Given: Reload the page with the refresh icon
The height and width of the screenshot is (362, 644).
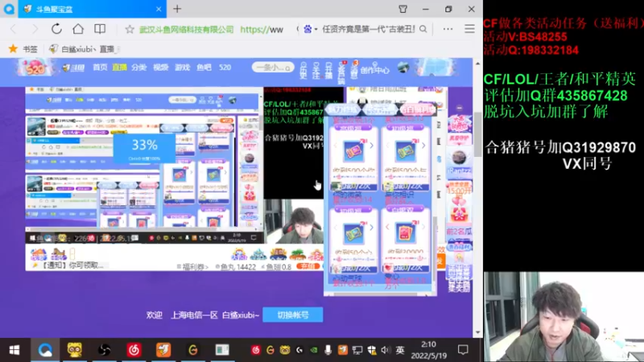Looking at the screenshot, I should [56, 29].
